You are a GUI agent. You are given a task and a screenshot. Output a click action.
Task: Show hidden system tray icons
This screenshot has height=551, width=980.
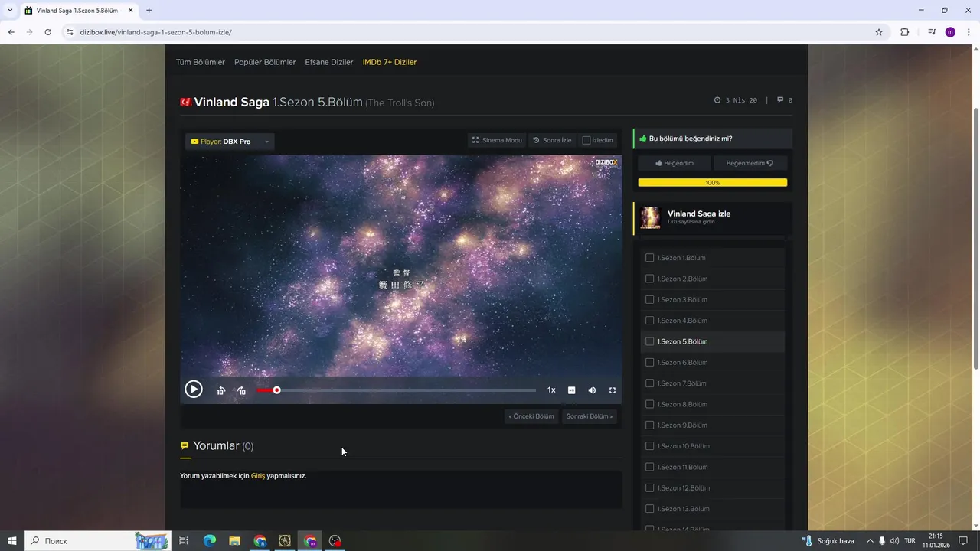(869, 541)
